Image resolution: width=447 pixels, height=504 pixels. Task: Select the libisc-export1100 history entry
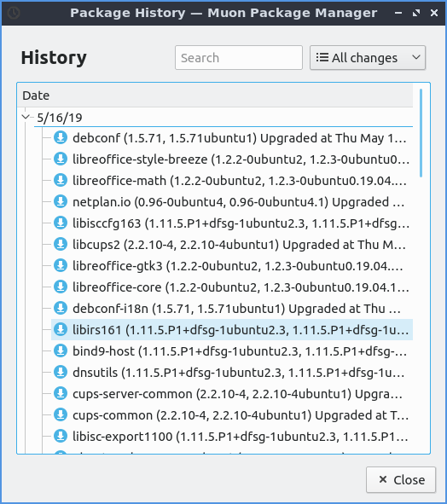click(232, 436)
